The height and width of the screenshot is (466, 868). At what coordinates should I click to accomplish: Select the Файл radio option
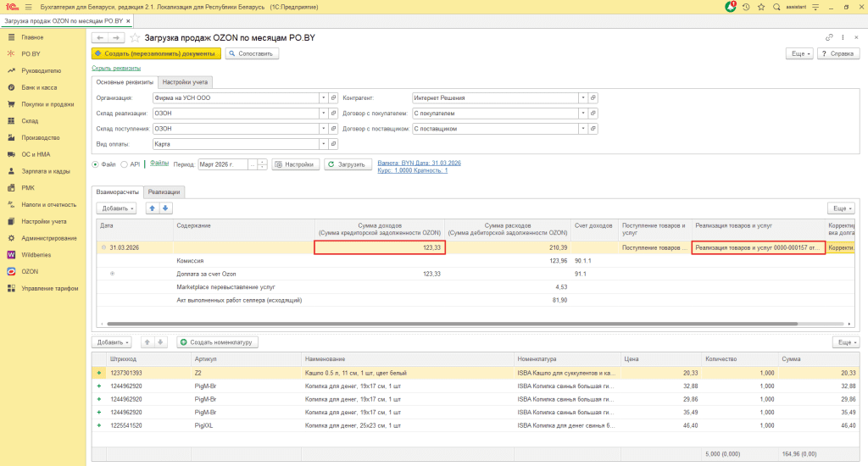[x=95, y=164]
